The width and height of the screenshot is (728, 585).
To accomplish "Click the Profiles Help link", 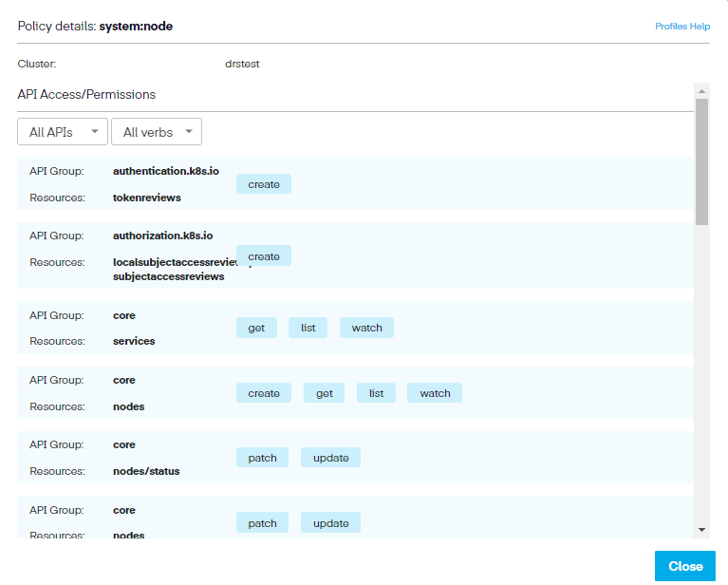I will [681, 27].
